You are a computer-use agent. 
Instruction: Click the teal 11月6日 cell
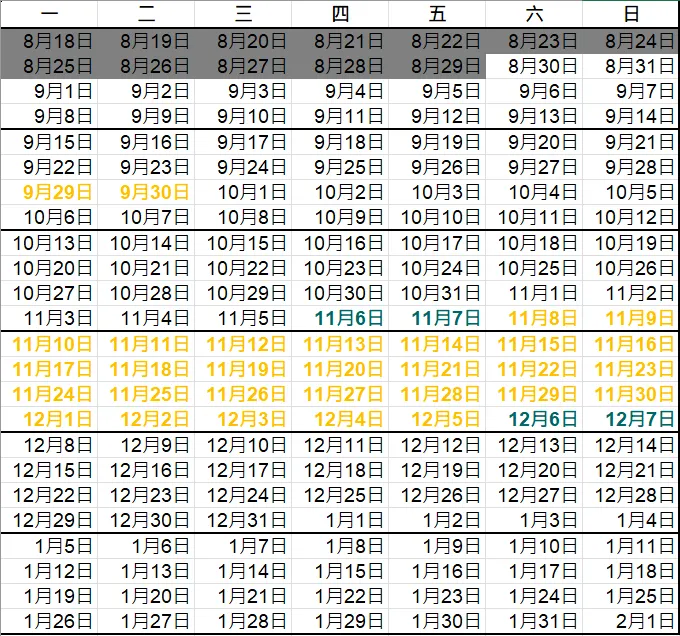pos(340,318)
